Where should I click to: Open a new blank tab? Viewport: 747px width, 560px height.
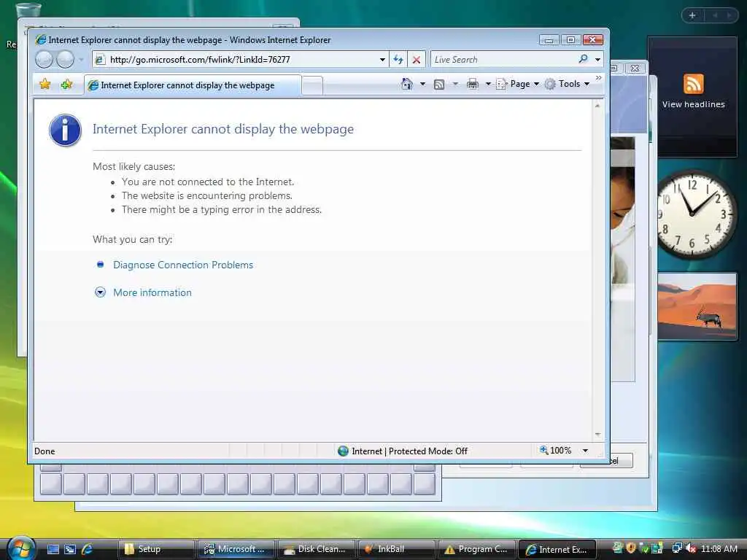(312, 86)
